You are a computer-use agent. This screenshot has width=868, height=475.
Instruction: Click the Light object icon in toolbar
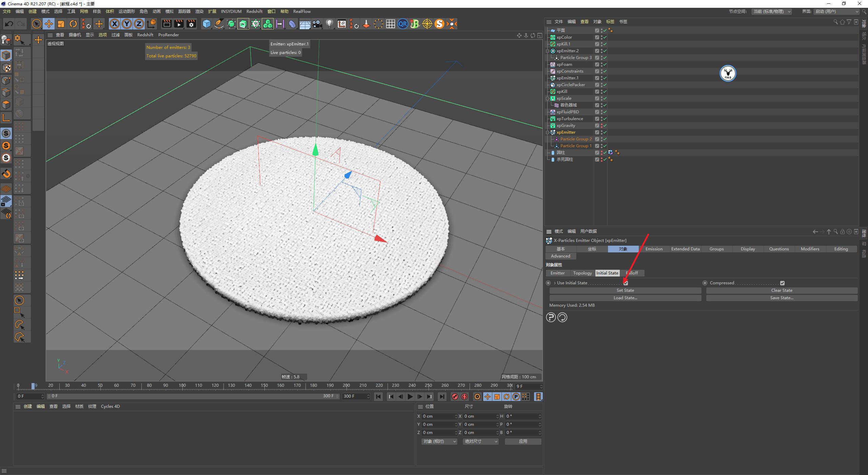coord(329,24)
